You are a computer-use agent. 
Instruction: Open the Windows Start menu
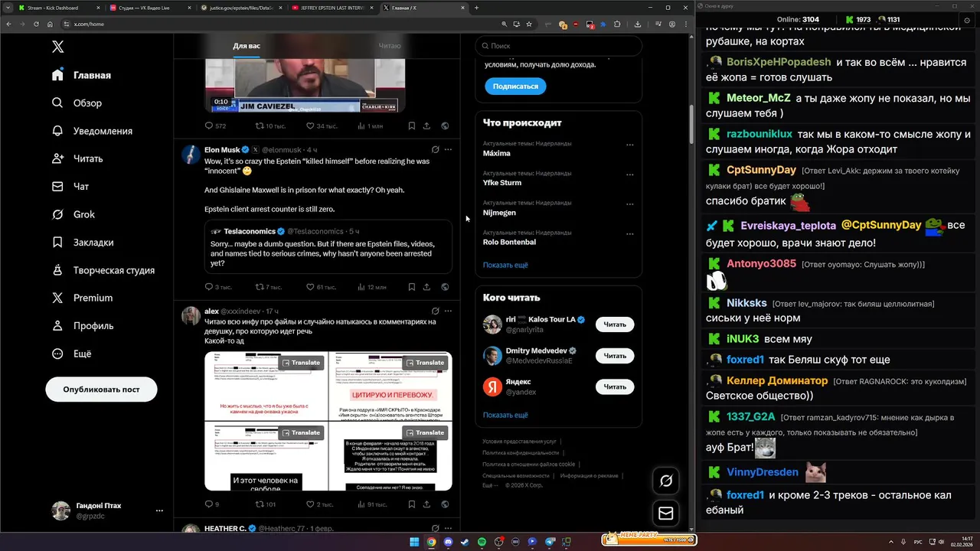(x=414, y=542)
